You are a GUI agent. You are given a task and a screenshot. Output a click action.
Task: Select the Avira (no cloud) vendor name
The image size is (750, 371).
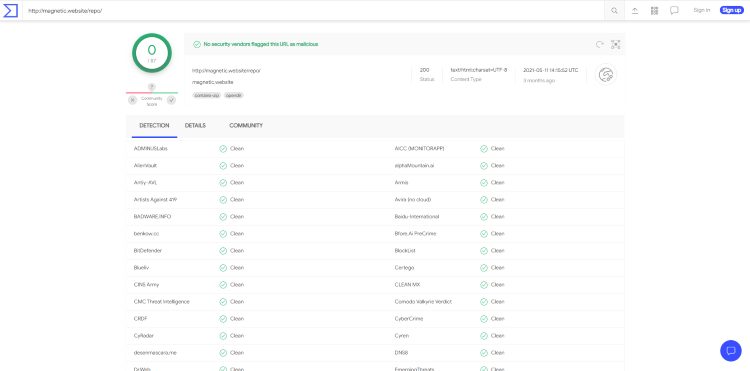(x=413, y=199)
